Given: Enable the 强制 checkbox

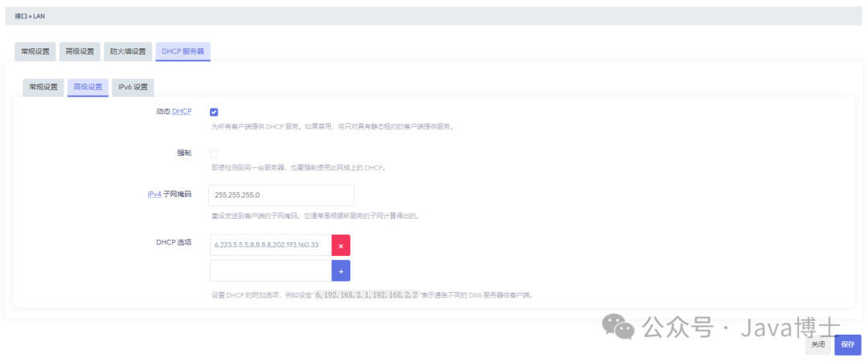Looking at the screenshot, I should point(214,154).
